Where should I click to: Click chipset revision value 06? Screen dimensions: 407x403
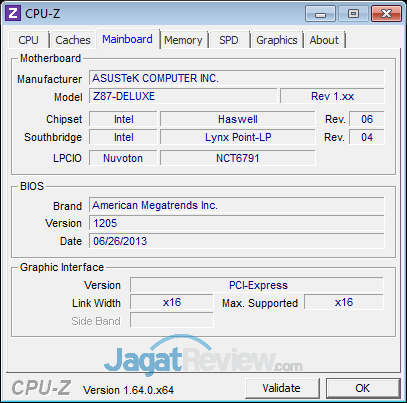click(367, 119)
